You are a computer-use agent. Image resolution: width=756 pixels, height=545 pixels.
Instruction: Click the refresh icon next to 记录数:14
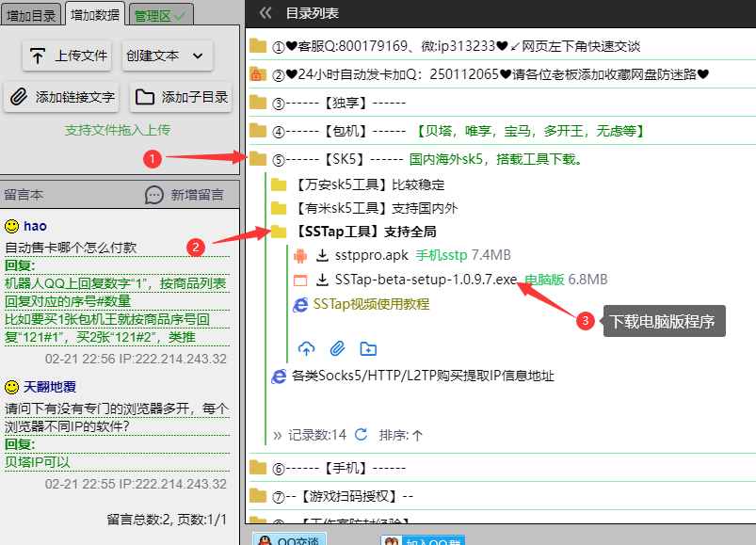tap(361, 435)
